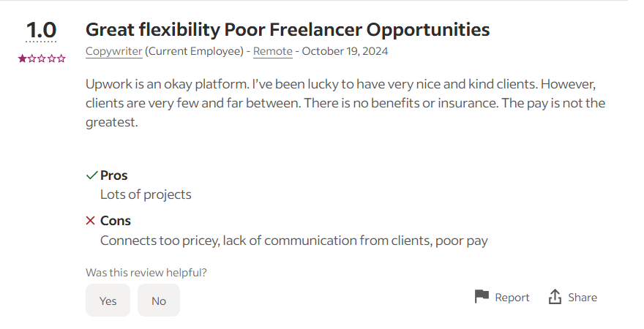
Task: Follow the Remote location link
Action: [272, 51]
